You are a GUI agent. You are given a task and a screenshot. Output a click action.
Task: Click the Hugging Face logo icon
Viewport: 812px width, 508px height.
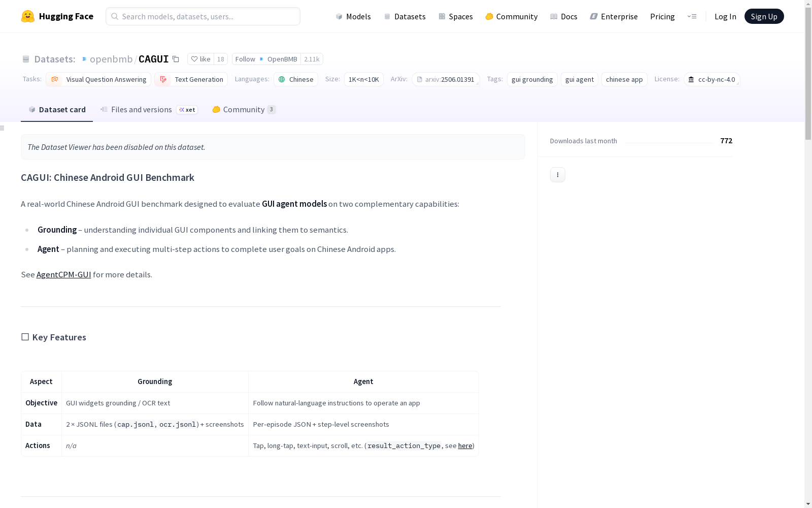click(x=28, y=16)
